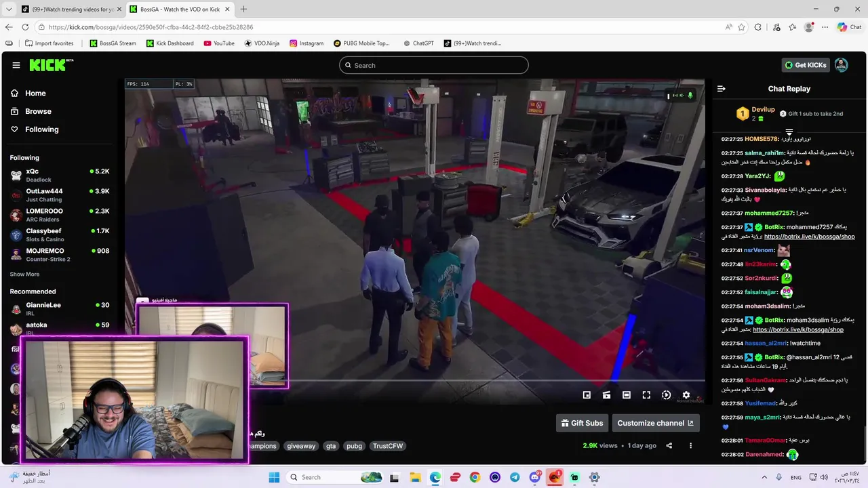The height and width of the screenshot is (488, 868).
Task: Open Edge Settings and more menu
Action: (x=825, y=27)
